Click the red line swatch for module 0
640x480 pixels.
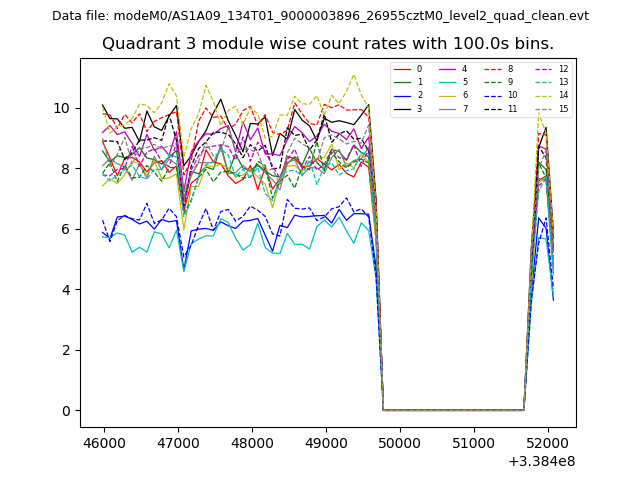(402, 69)
